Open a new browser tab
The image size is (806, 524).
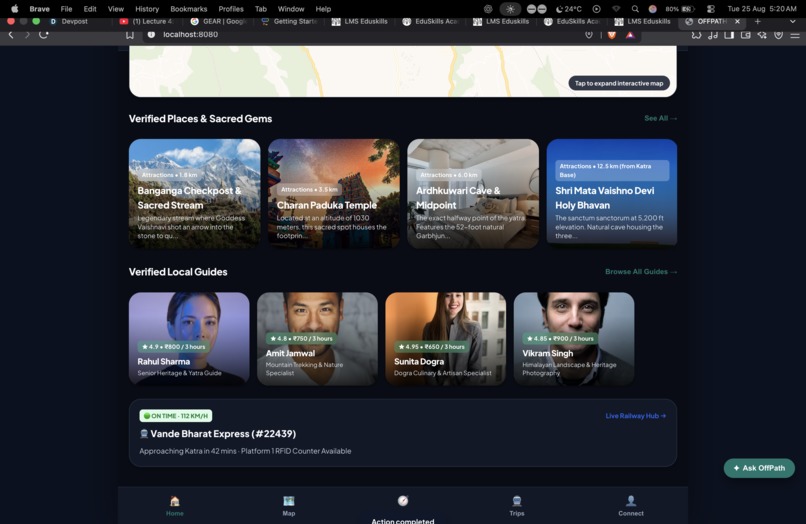click(757, 22)
